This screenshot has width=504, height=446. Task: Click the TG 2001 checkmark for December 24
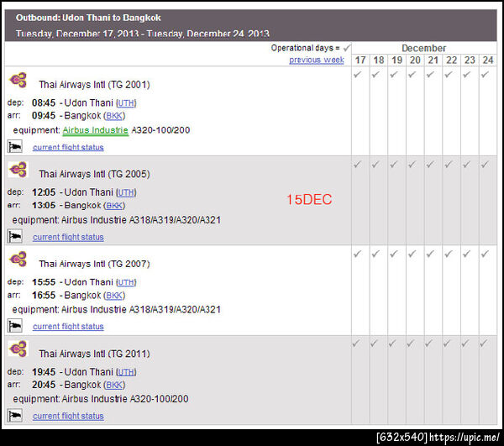(485, 75)
